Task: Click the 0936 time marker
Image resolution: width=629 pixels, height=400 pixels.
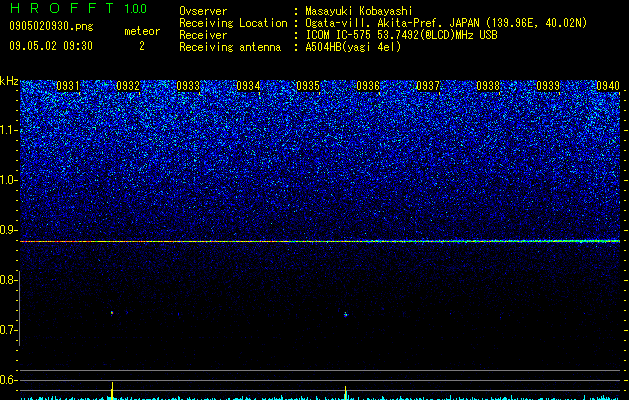Action: tap(368, 86)
